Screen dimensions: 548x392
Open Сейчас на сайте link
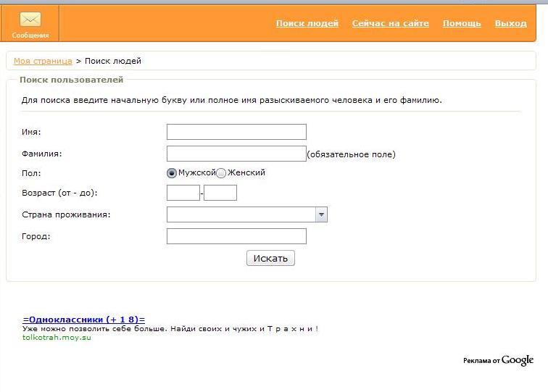point(391,23)
